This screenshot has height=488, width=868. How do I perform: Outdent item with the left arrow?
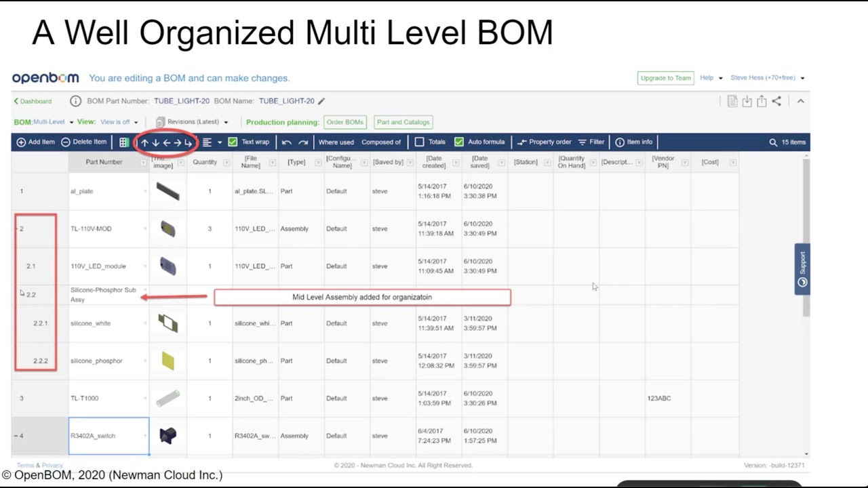point(166,142)
